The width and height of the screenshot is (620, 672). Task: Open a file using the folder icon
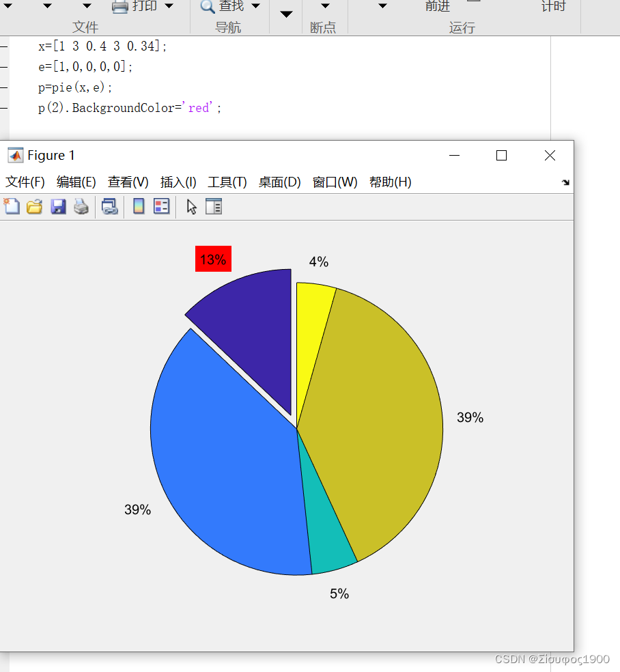coord(34,206)
